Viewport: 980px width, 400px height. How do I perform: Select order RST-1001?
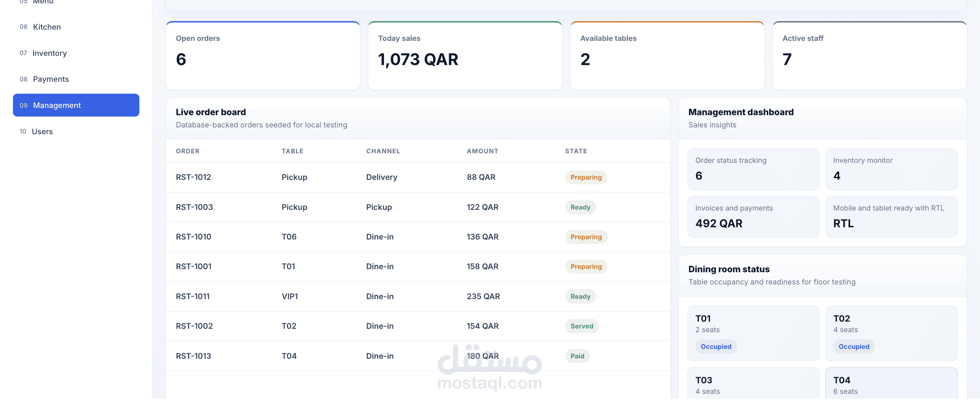click(194, 266)
